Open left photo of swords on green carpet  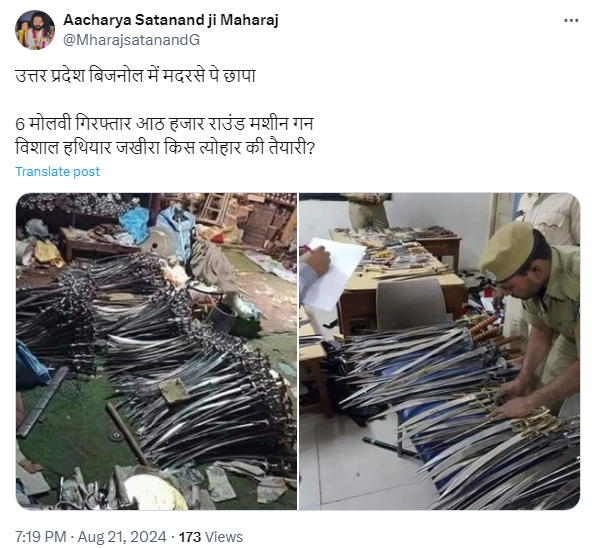tap(156, 351)
